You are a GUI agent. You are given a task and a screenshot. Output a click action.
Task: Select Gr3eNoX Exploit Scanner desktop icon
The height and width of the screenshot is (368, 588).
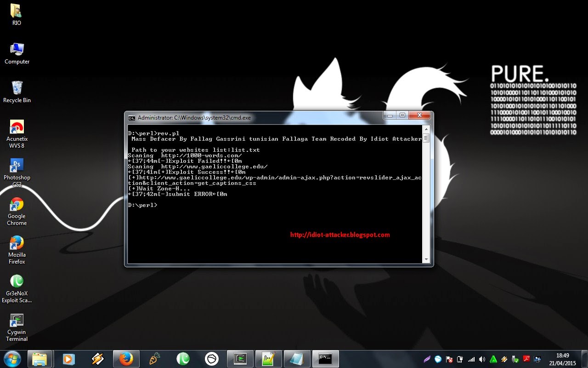17,288
